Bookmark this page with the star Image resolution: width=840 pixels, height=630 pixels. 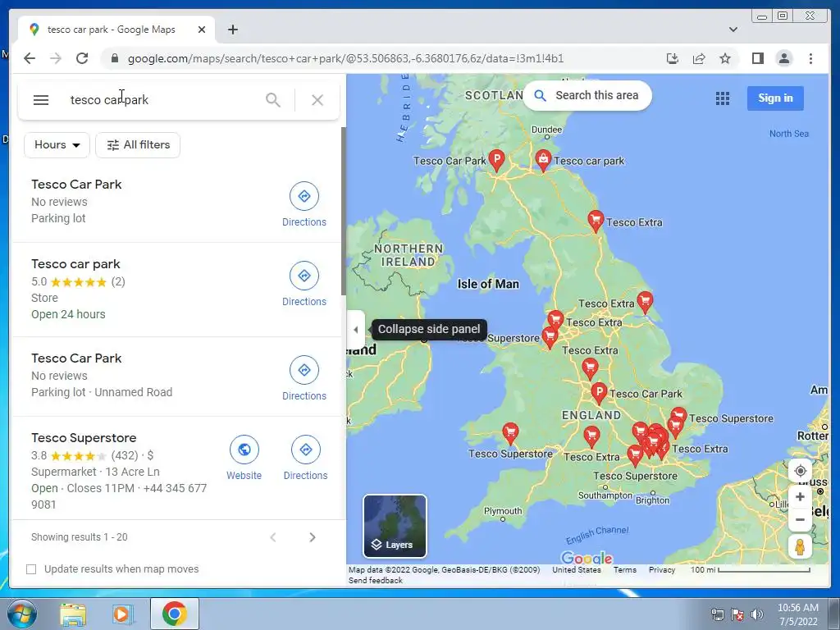[x=725, y=58]
